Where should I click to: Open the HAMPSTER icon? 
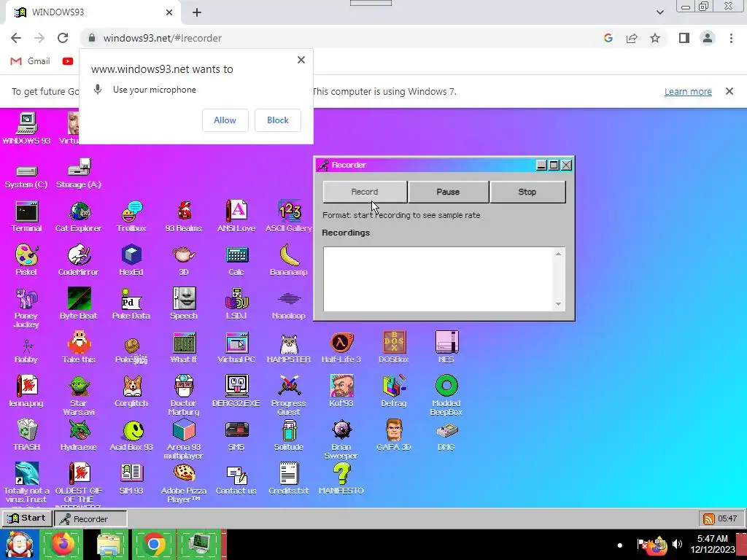click(289, 348)
